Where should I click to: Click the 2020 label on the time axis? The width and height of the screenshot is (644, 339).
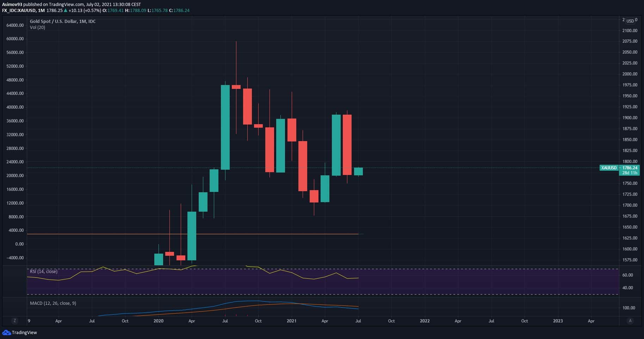(x=159, y=321)
